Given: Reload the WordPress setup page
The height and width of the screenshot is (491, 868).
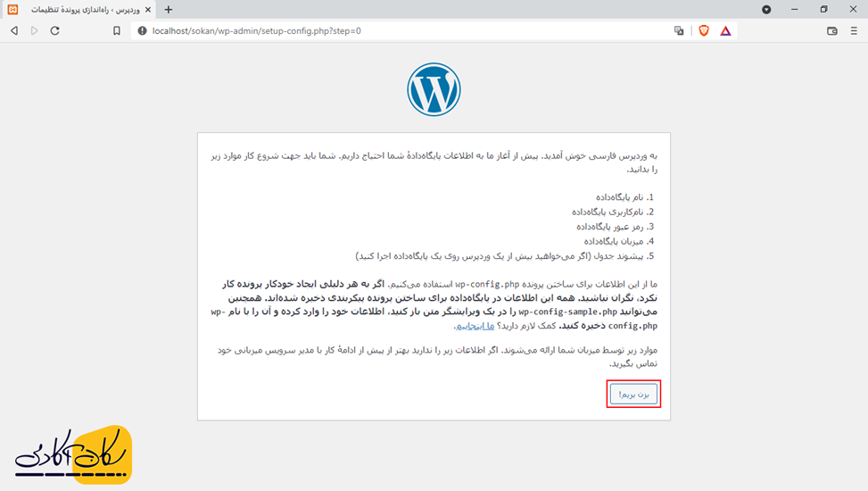Looking at the screenshot, I should point(54,31).
